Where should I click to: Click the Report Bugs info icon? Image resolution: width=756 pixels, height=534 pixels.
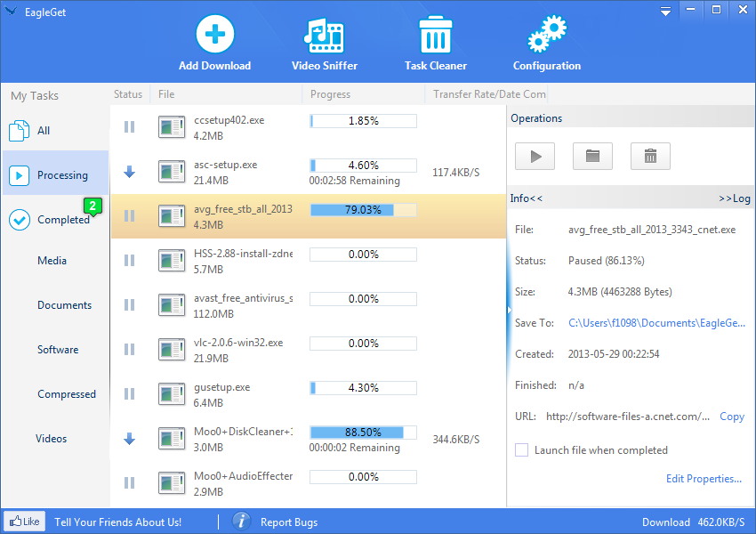(241, 522)
